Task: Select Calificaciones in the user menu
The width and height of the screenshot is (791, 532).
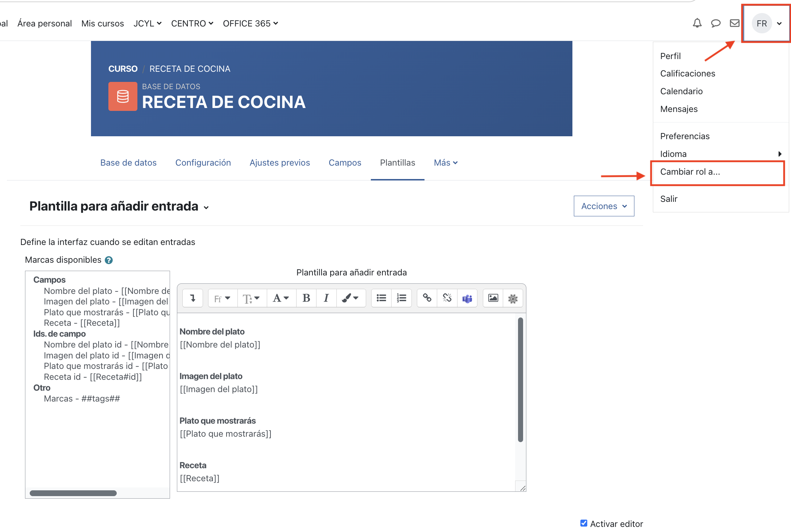Action: coord(687,74)
